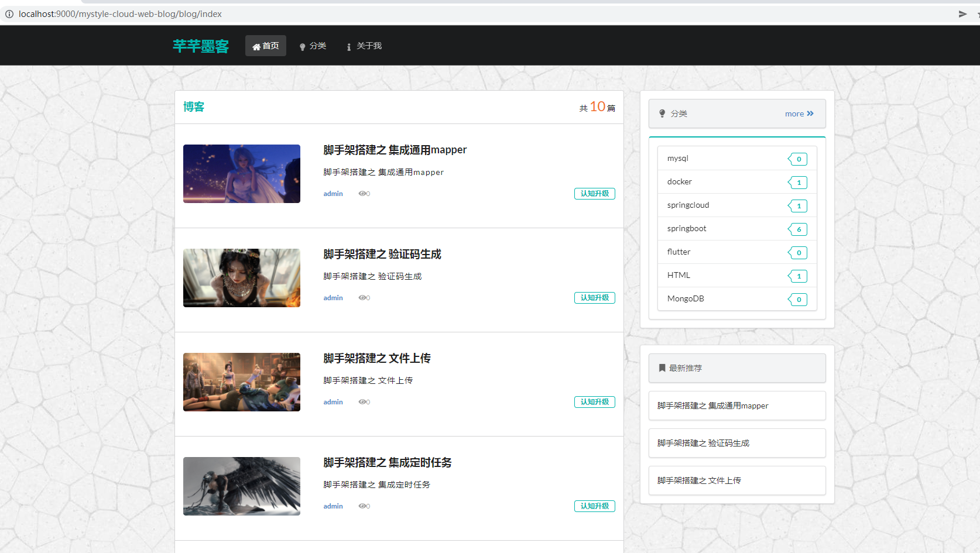Click admin author on 集成定时任务 post
980x553 pixels.
tap(333, 506)
